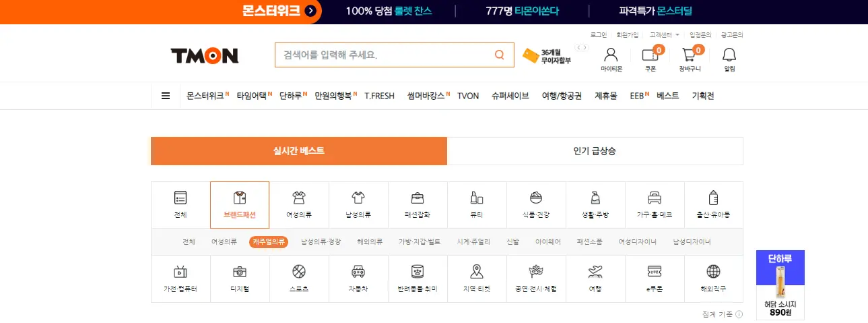Switch to the 실시간 베스트 tab
The height and width of the screenshot is (323, 868).
(x=299, y=151)
